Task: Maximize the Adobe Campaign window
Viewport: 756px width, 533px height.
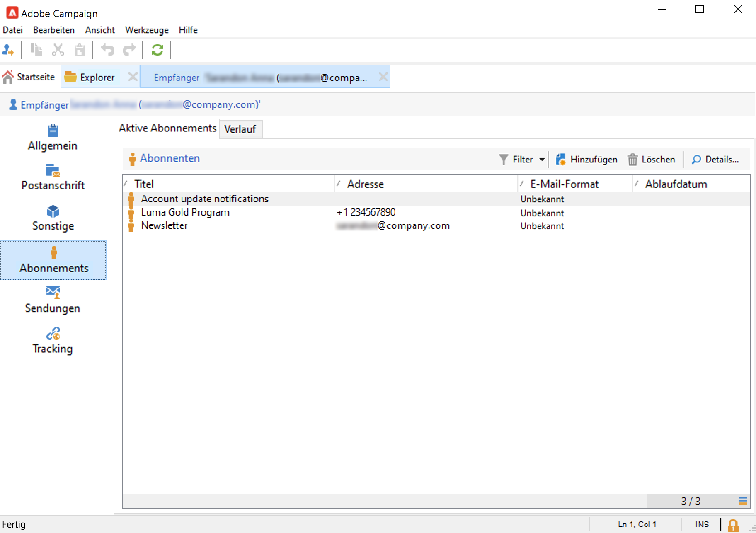Action: [x=700, y=9]
